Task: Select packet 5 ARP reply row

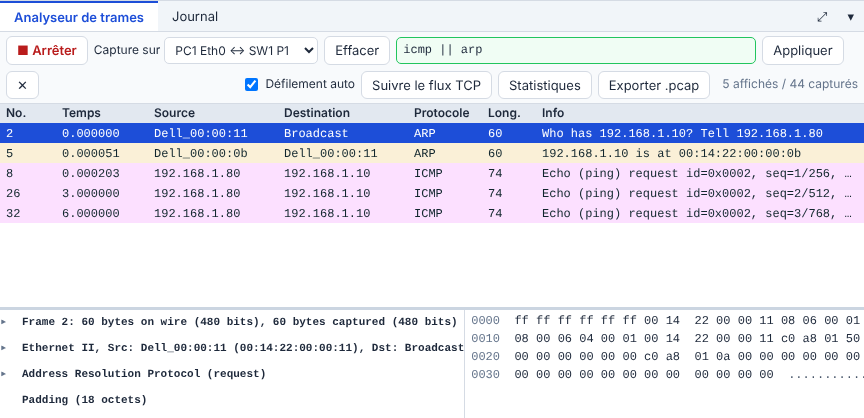Action: [x=432, y=153]
